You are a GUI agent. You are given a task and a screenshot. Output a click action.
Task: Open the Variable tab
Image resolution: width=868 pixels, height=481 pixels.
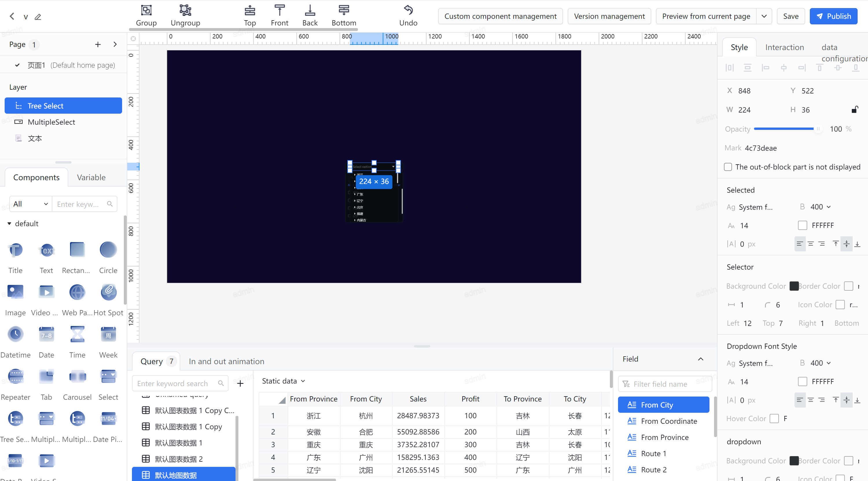click(91, 178)
